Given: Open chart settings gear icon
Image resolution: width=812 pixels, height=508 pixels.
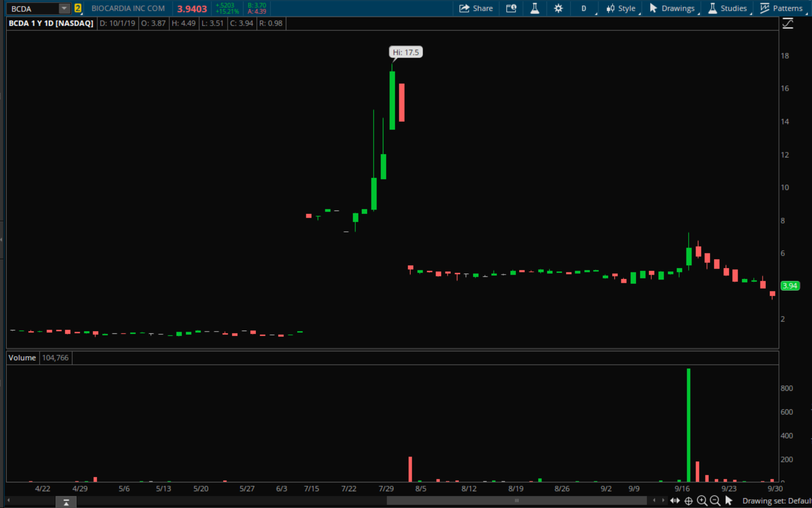Looking at the screenshot, I should [558, 8].
